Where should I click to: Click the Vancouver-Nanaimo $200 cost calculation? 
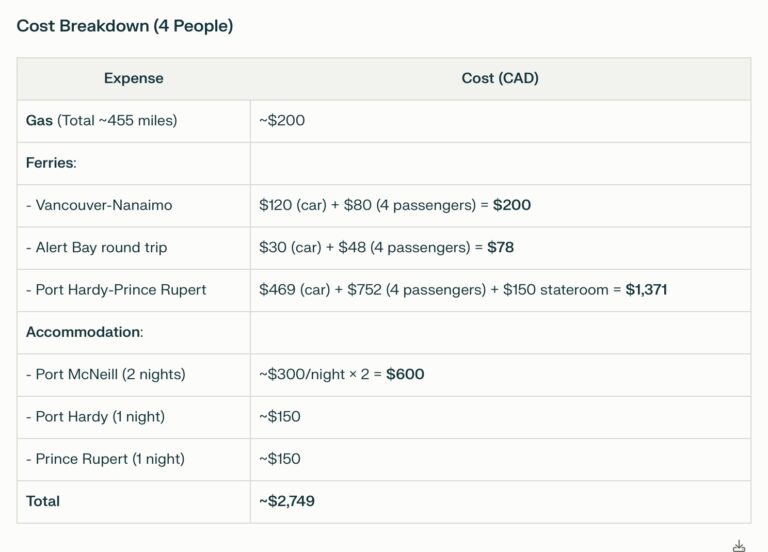395,205
